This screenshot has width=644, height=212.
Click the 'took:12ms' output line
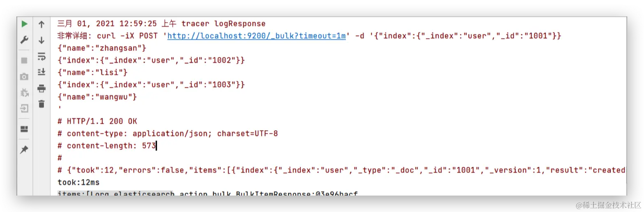[x=78, y=182]
